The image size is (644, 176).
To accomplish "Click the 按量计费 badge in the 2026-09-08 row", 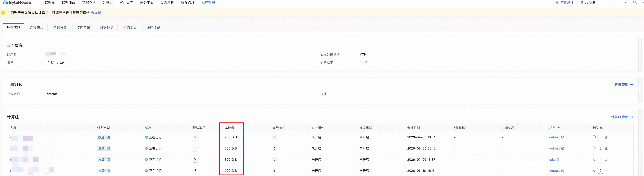I will pos(104,137).
